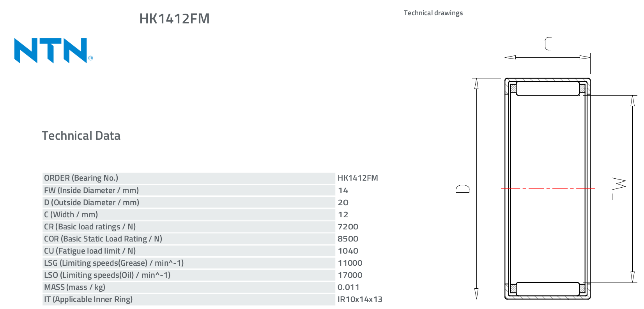The image size is (644, 309).
Task: Click the applicable inner ring IR10x14x13
Action: point(359,299)
